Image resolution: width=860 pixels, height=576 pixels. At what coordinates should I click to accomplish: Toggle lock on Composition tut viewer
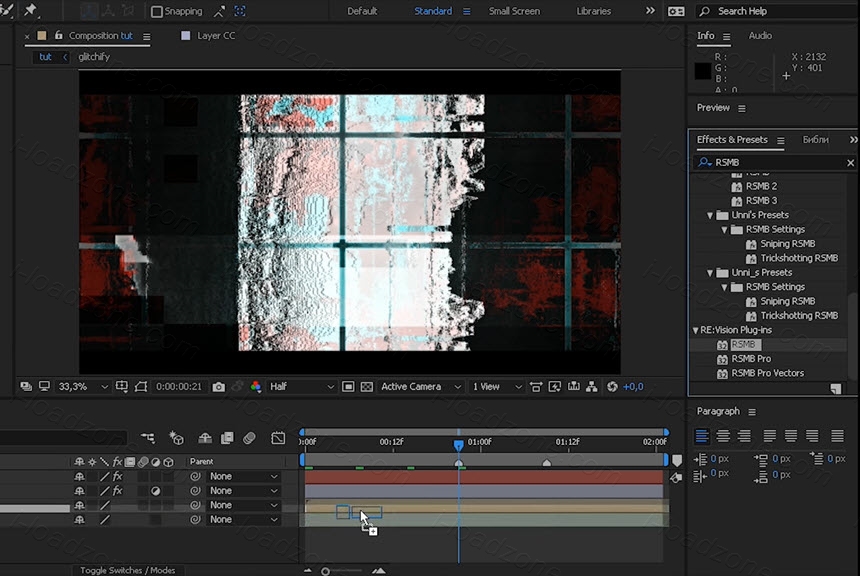58,36
